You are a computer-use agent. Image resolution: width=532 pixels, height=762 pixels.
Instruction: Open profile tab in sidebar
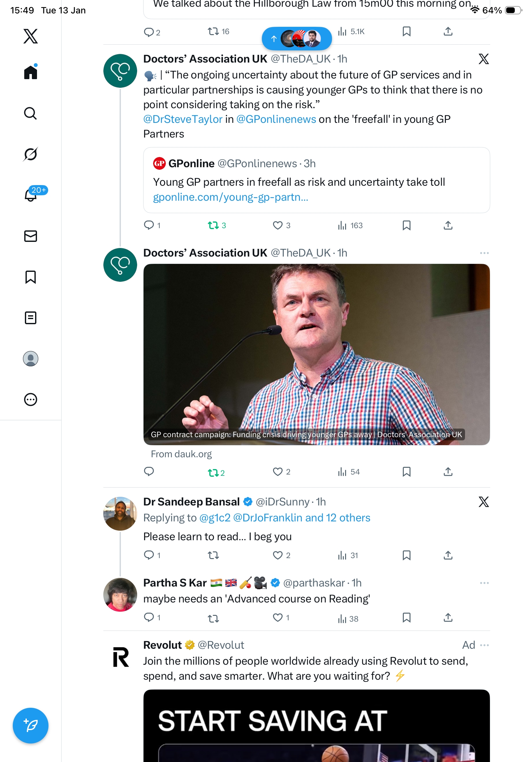click(x=31, y=359)
